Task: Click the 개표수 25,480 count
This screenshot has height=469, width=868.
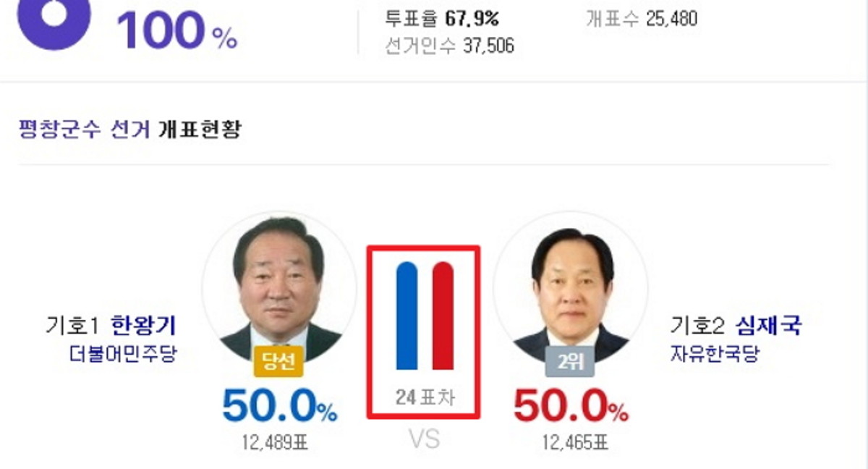Action: coord(642,18)
